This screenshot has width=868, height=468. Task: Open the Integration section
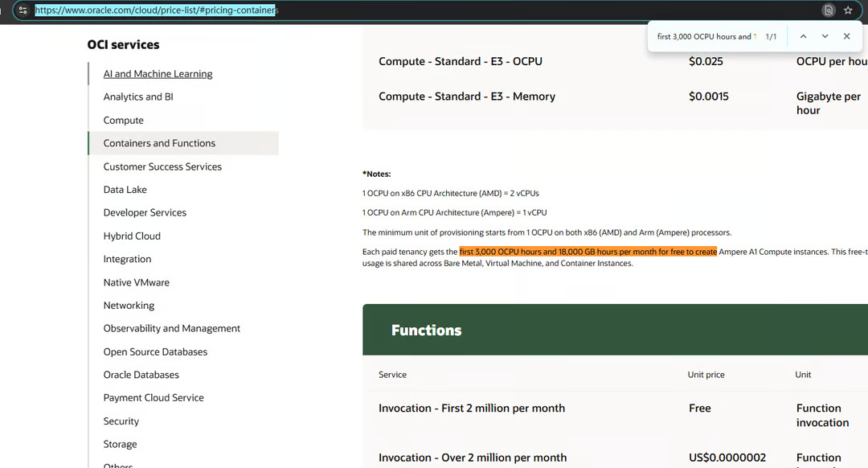point(127,259)
